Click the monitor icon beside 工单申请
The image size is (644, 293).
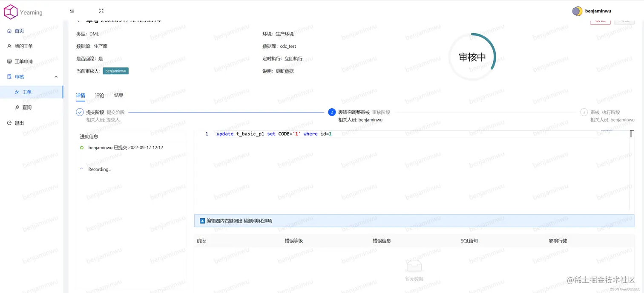click(9, 61)
